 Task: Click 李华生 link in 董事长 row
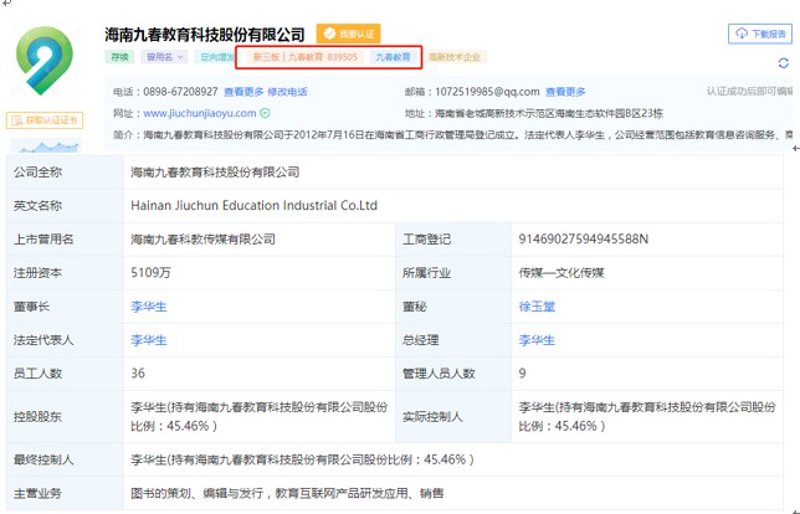[x=148, y=306]
